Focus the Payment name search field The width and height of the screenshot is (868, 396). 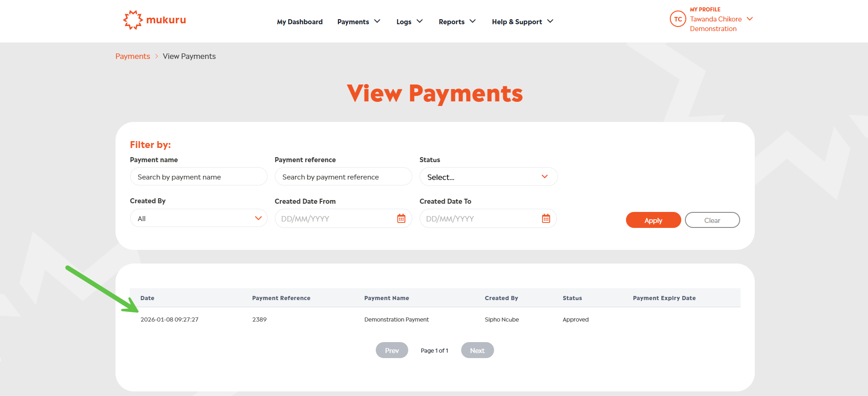pos(198,177)
